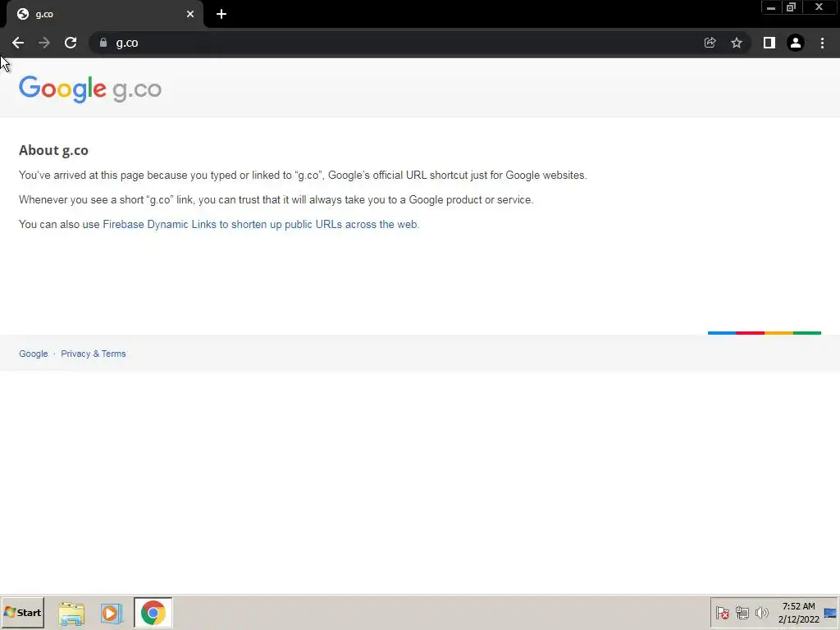This screenshot has height=630, width=840.
Task: Open the Google footer link
Action: [x=33, y=354]
